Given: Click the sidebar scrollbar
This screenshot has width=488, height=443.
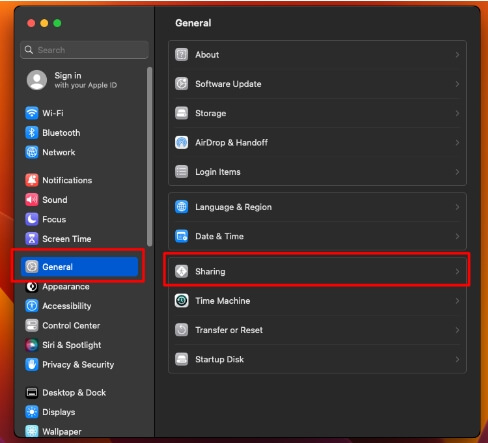Looking at the screenshot, I should click(x=149, y=157).
